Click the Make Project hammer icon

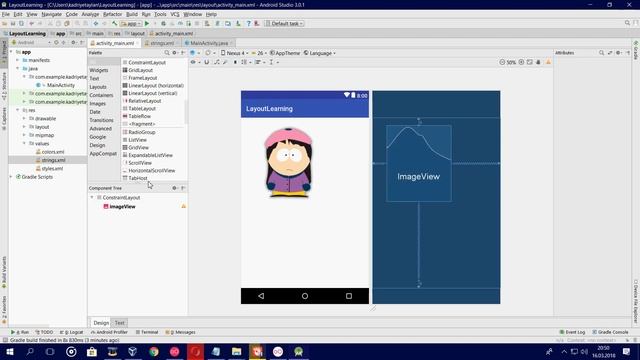pyautogui.click(x=115, y=24)
